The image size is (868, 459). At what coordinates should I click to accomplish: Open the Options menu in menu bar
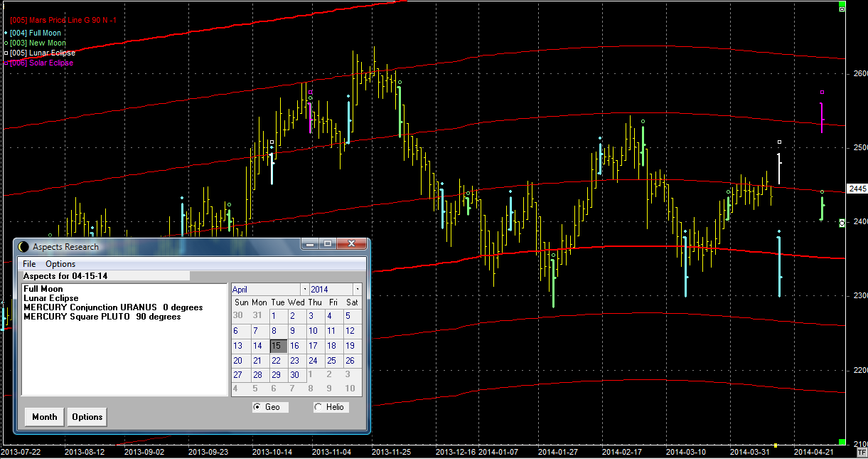60,264
